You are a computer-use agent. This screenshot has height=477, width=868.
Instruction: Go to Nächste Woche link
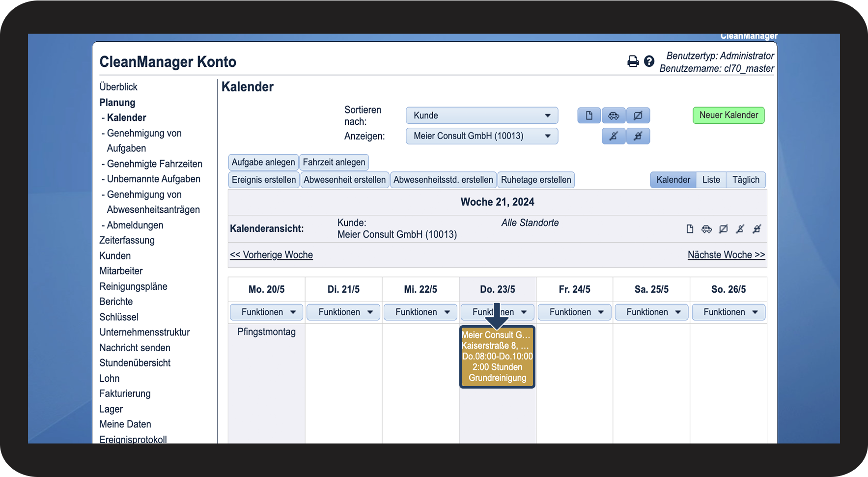(x=726, y=254)
